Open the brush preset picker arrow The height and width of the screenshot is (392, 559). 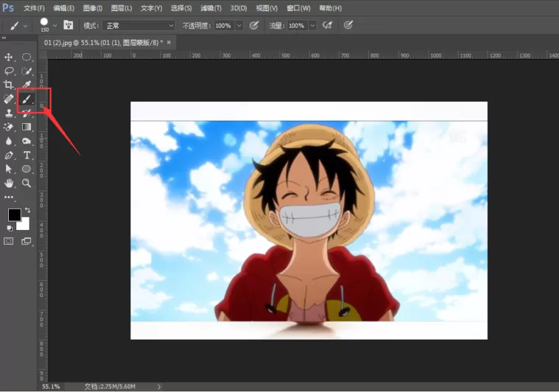(55, 26)
